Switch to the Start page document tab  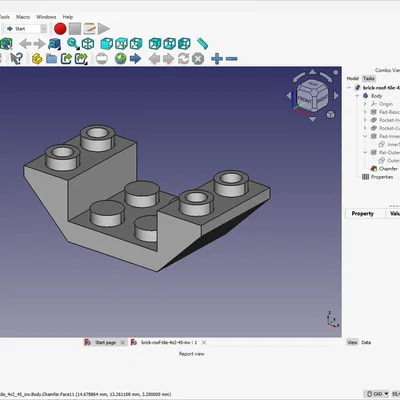[x=105, y=342]
